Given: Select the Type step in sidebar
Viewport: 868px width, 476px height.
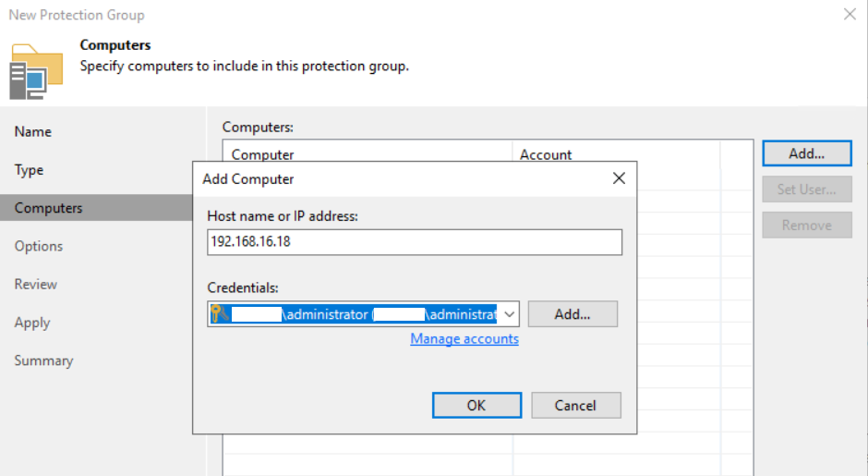Looking at the screenshot, I should 29,170.
